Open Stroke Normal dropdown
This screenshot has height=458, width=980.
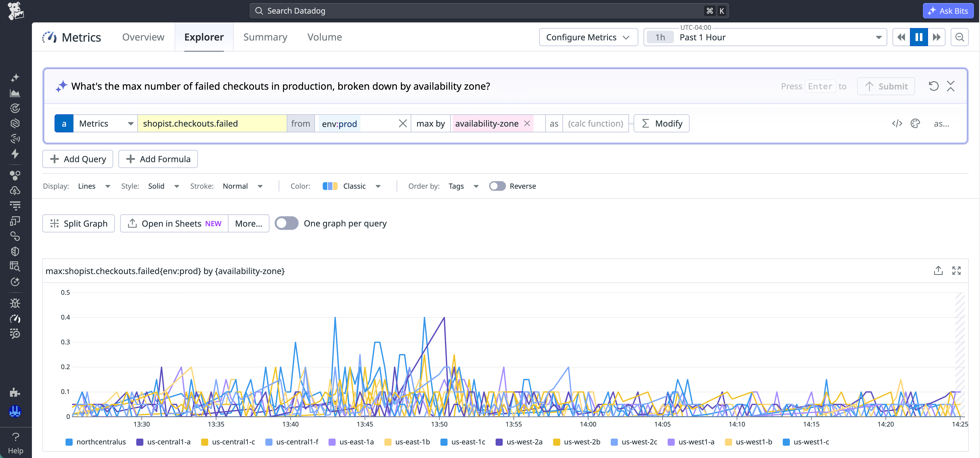(243, 186)
